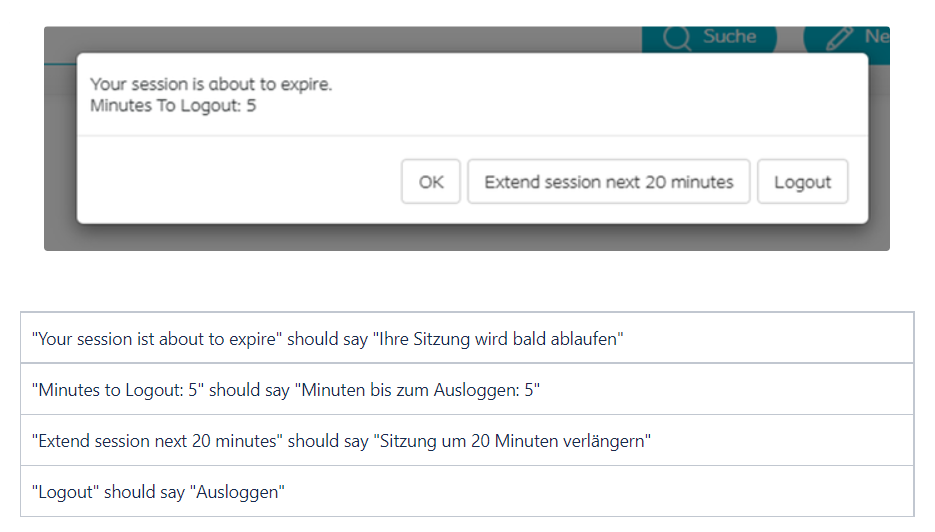Image resolution: width=935 pixels, height=532 pixels.
Task: Click the quoted 'Extend session next 20 minutes' table text
Action: click(x=157, y=441)
